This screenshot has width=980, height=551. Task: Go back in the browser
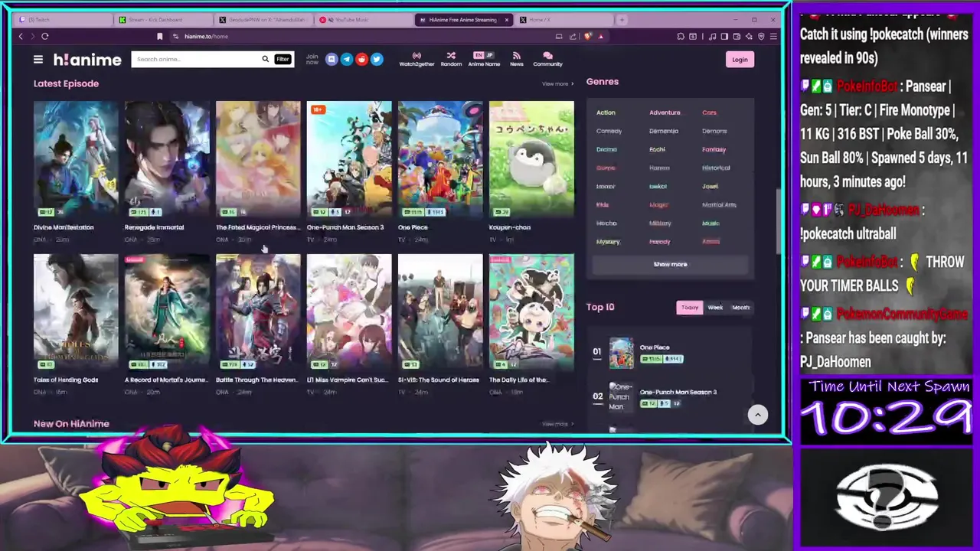pyautogui.click(x=21, y=36)
